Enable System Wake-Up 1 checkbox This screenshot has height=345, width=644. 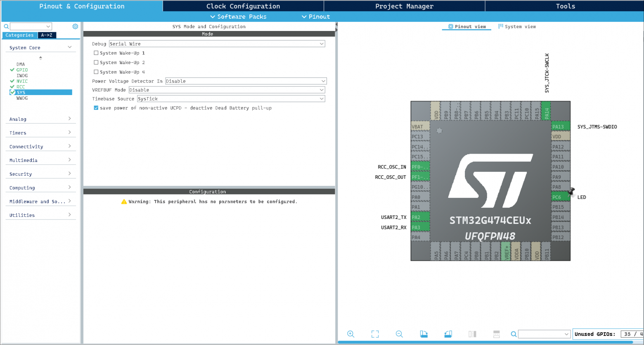tap(96, 53)
